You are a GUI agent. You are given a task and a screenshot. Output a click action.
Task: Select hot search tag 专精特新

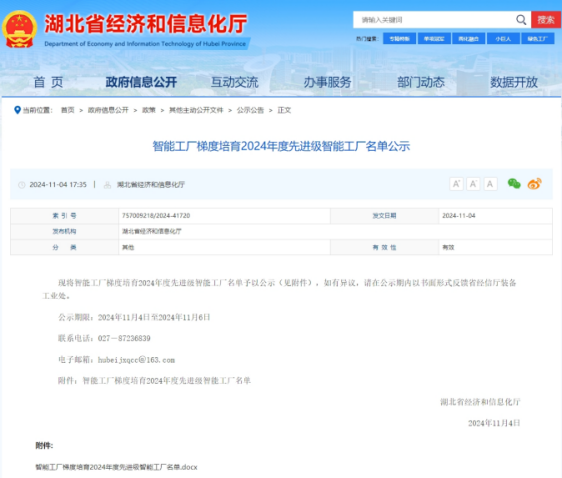coord(399,39)
